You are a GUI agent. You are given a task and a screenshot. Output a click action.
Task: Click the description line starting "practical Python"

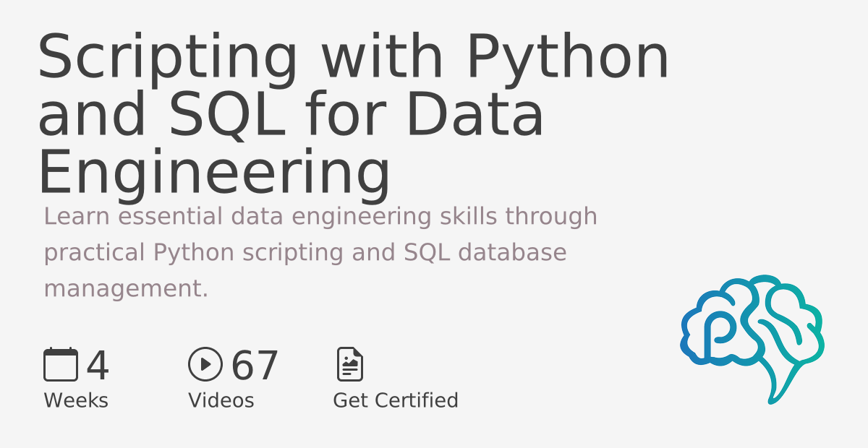click(305, 252)
